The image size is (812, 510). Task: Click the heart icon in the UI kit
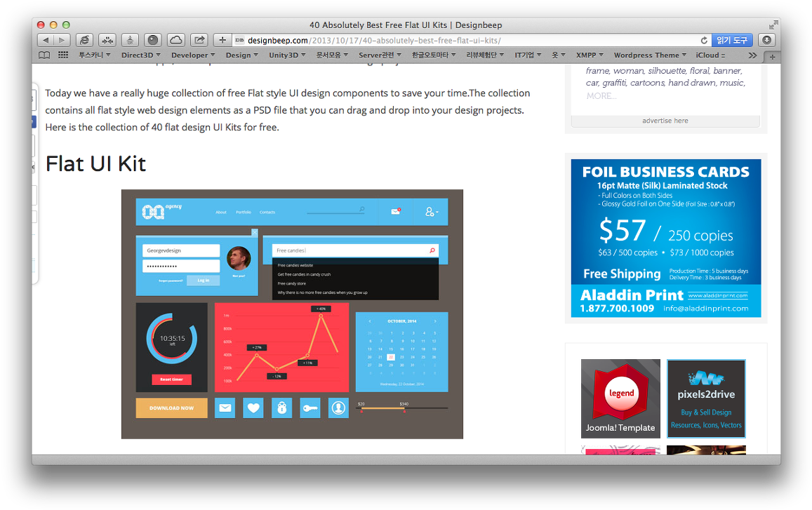(253, 408)
